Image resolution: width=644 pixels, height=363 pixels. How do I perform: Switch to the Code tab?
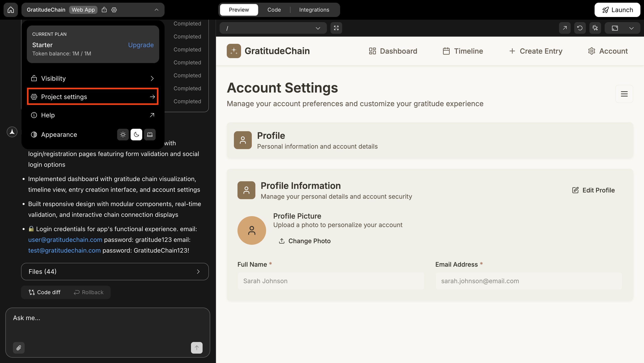coord(274,10)
